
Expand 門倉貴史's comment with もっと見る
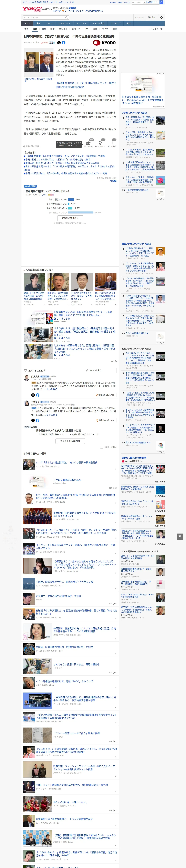click(x=52, y=389)
